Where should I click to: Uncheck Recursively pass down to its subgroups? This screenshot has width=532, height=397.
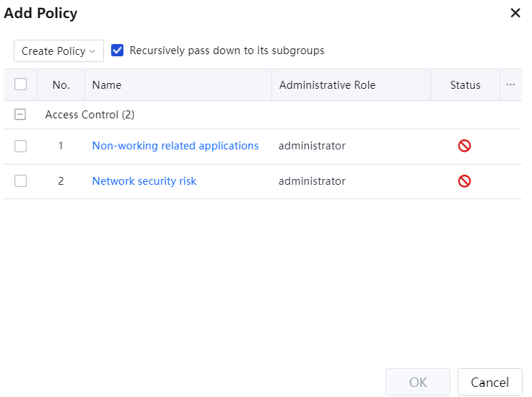click(118, 51)
